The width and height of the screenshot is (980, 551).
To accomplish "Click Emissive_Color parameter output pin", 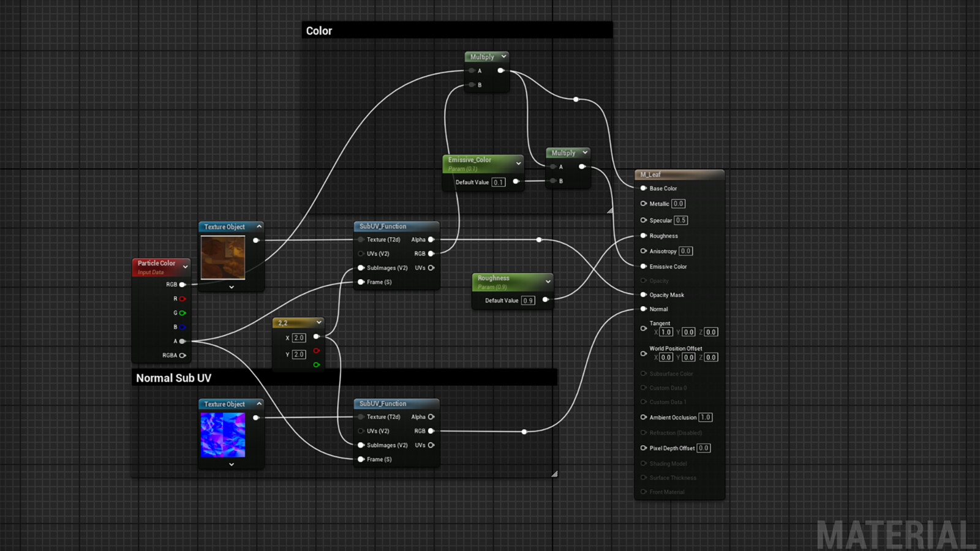I will point(516,181).
